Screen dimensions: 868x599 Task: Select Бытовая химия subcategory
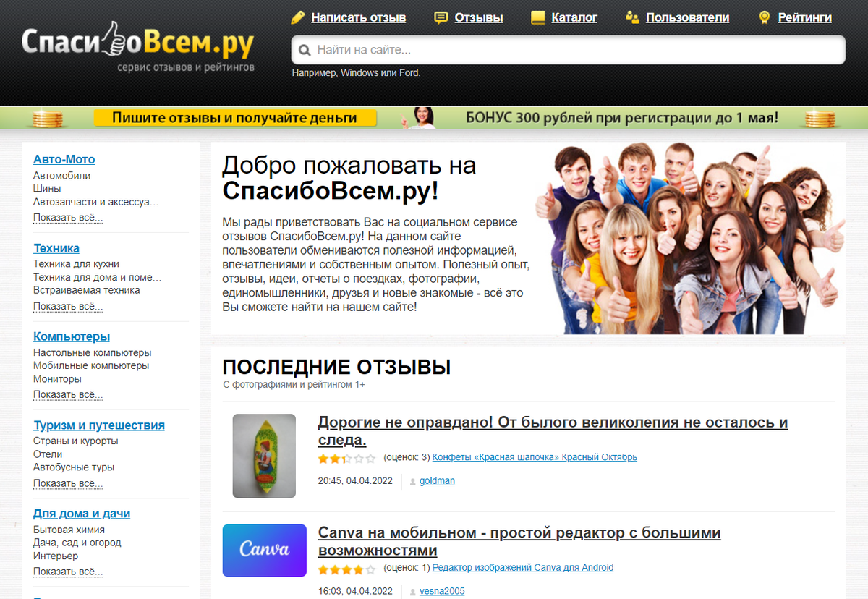tap(68, 530)
